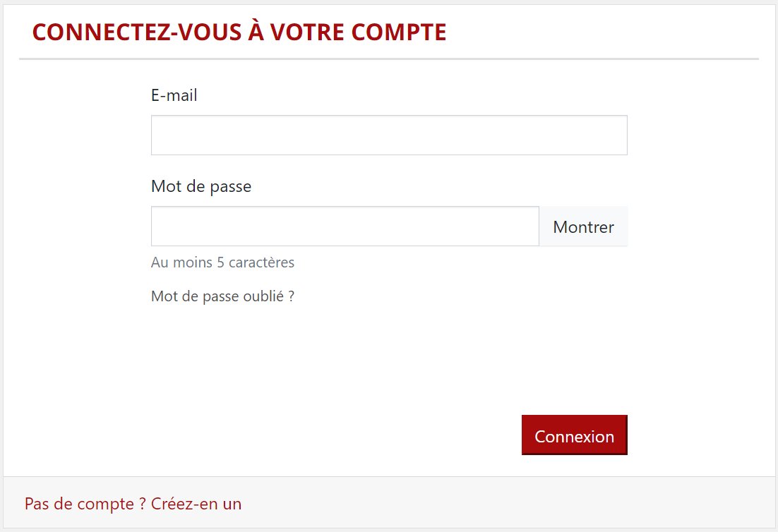Viewport: 778px width, 532px height.
Task: Click the gray footer bar with account link
Action: point(389,503)
